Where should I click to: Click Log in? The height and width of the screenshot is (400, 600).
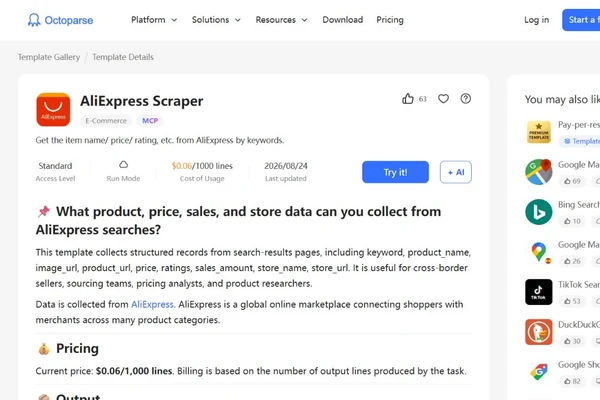coord(536,20)
